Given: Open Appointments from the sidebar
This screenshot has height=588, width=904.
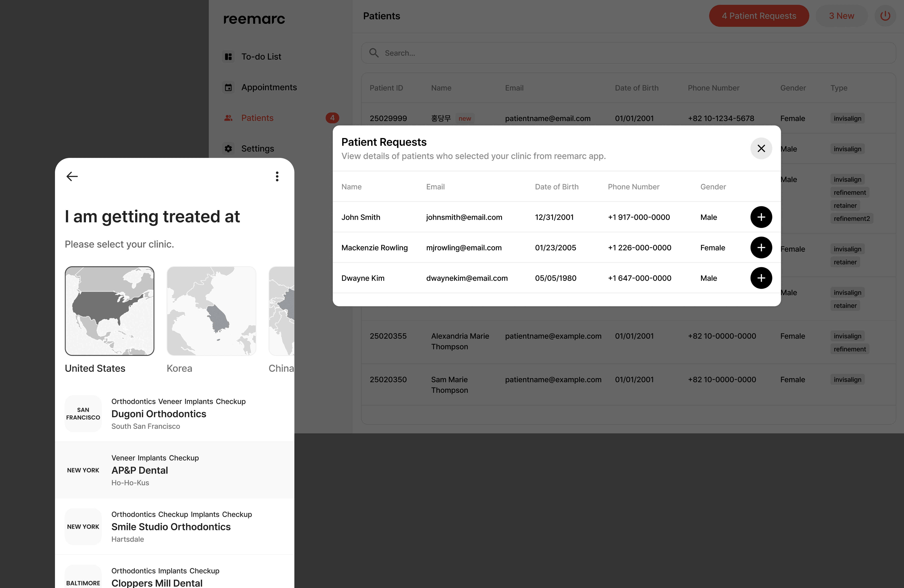Looking at the screenshot, I should pyautogui.click(x=269, y=87).
